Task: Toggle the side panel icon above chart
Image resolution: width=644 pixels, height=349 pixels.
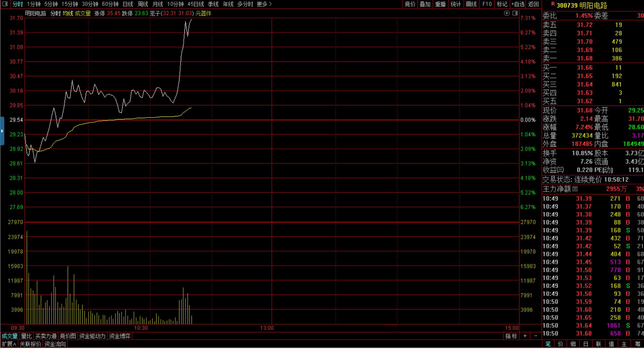Action: [x=515, y=13]
